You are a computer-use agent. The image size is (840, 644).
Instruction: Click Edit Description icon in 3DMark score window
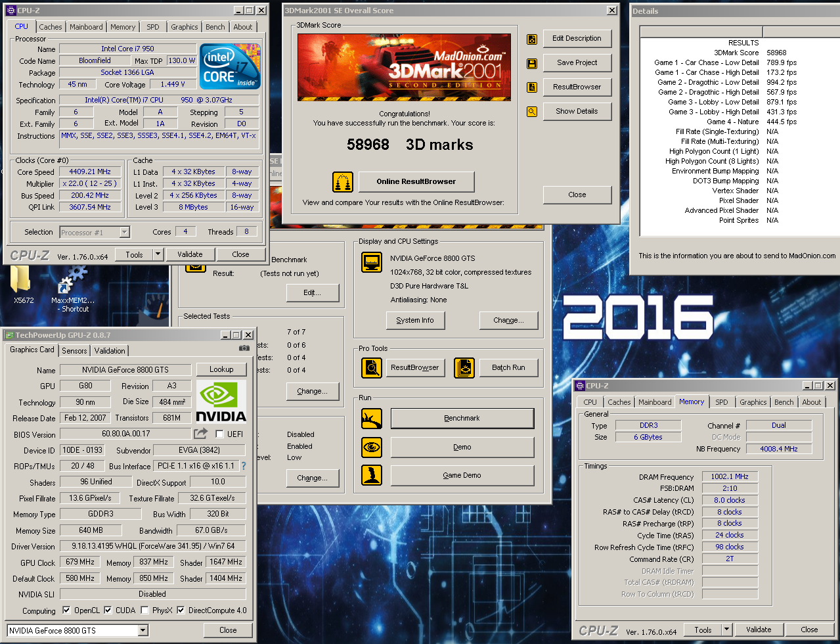(532, 39)
